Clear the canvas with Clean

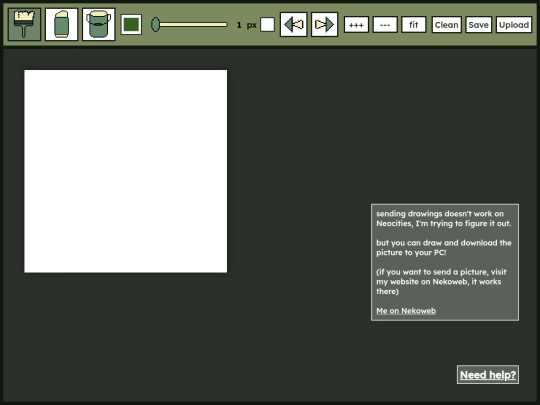pos(447,25)
